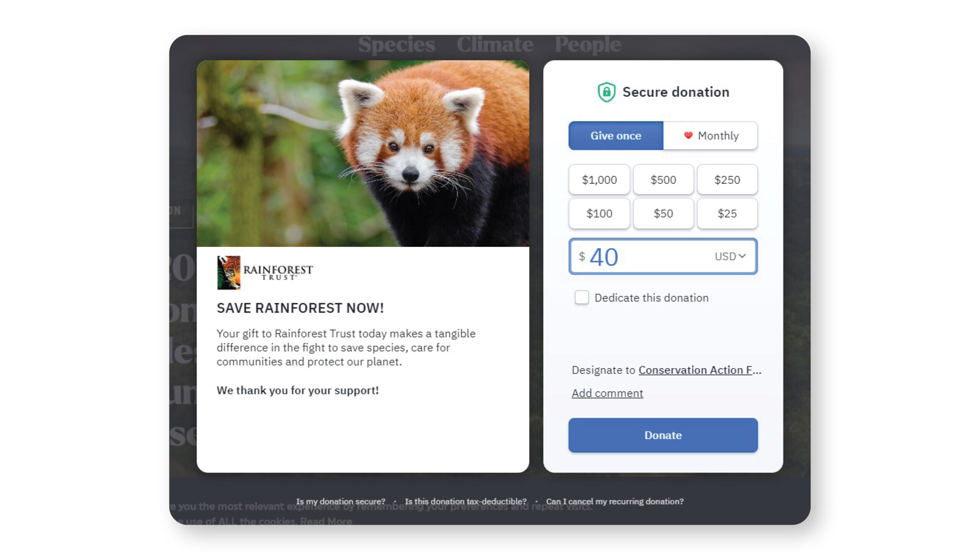Screen dimensions: 980x560
Task: Pick the $25 donation amount
Action: [727, 214]
